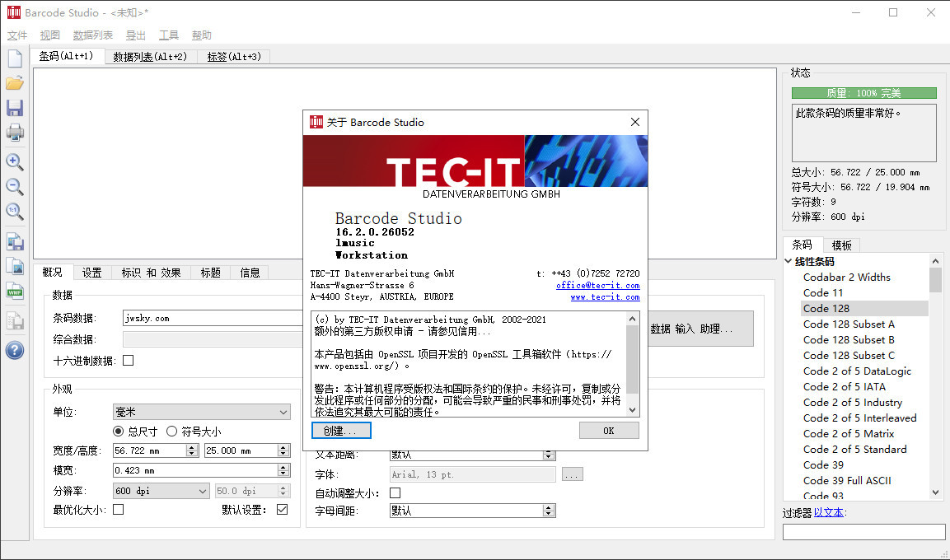Click the New document icon
This screenshot has width=950, height=560.
(15, 58)
